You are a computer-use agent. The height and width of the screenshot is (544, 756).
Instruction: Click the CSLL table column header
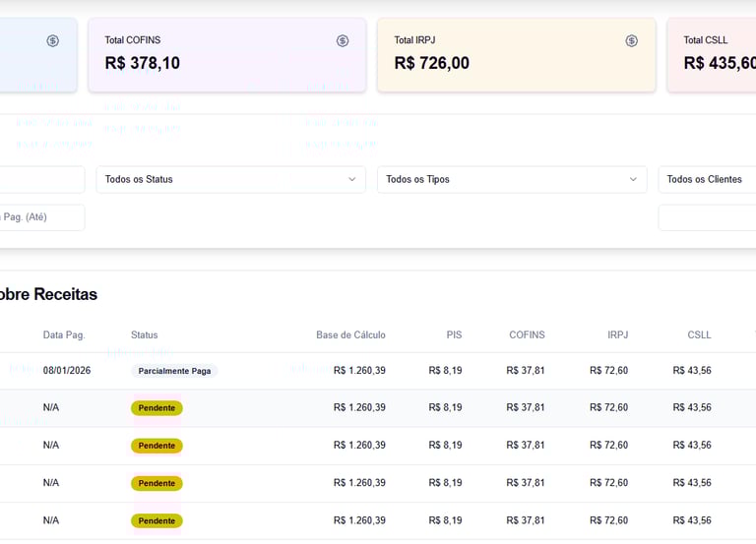(699, 334)
